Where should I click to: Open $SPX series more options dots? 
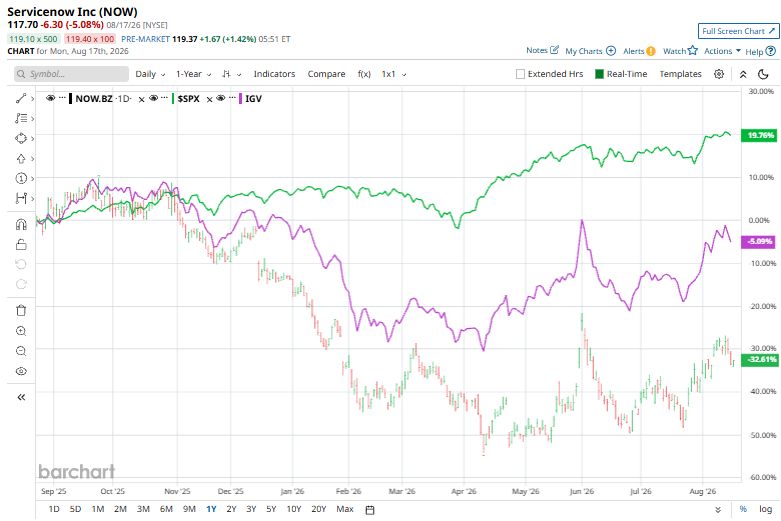pos(164,98)
